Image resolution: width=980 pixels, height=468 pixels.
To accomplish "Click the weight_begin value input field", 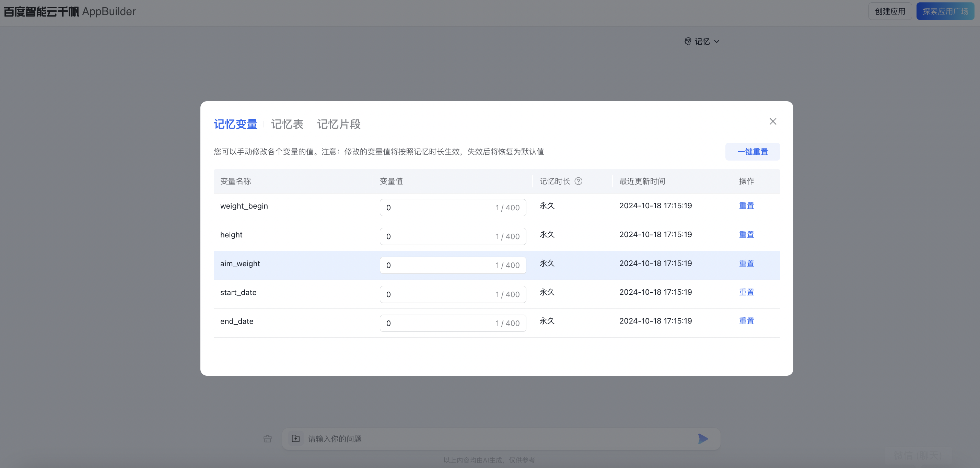I will pos(453,208).
